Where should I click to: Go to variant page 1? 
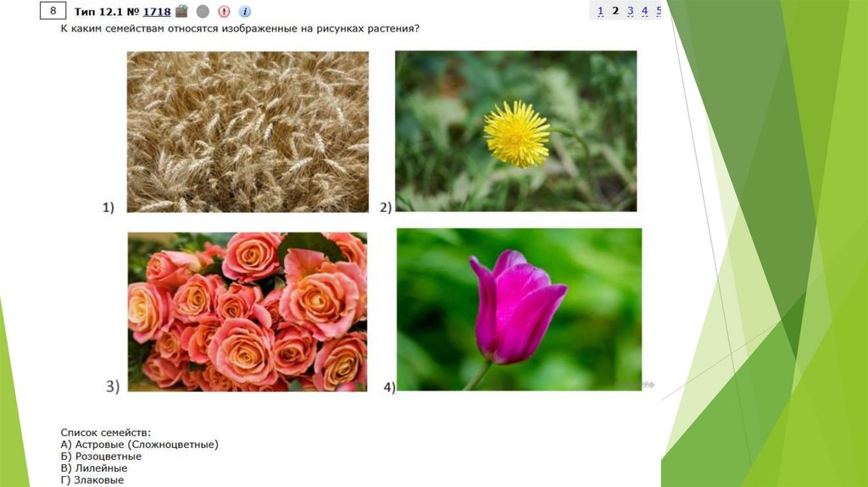point(601,10)
